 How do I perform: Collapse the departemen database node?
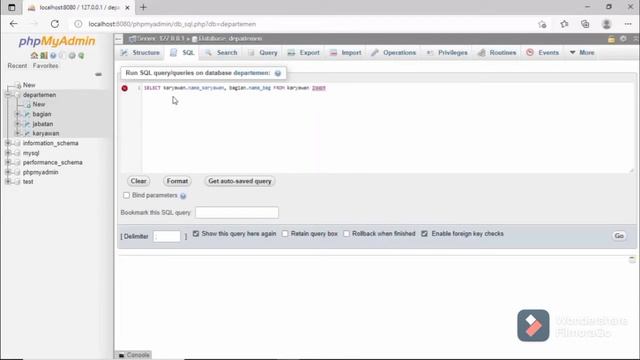[8, 95]
